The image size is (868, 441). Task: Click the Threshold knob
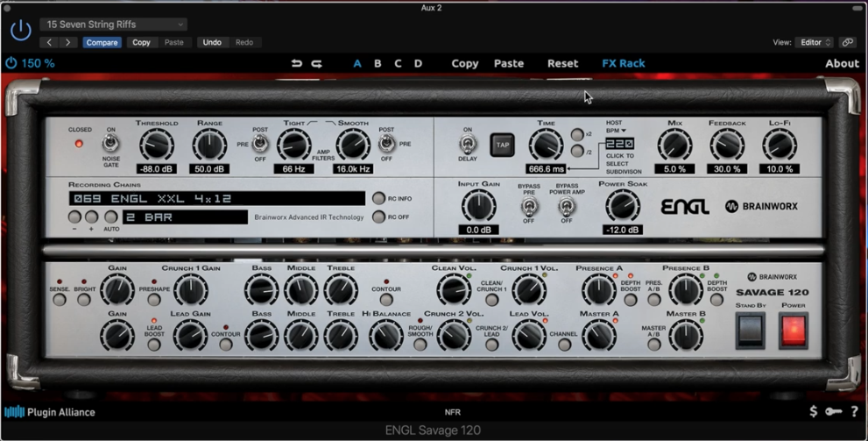point(157,145)
